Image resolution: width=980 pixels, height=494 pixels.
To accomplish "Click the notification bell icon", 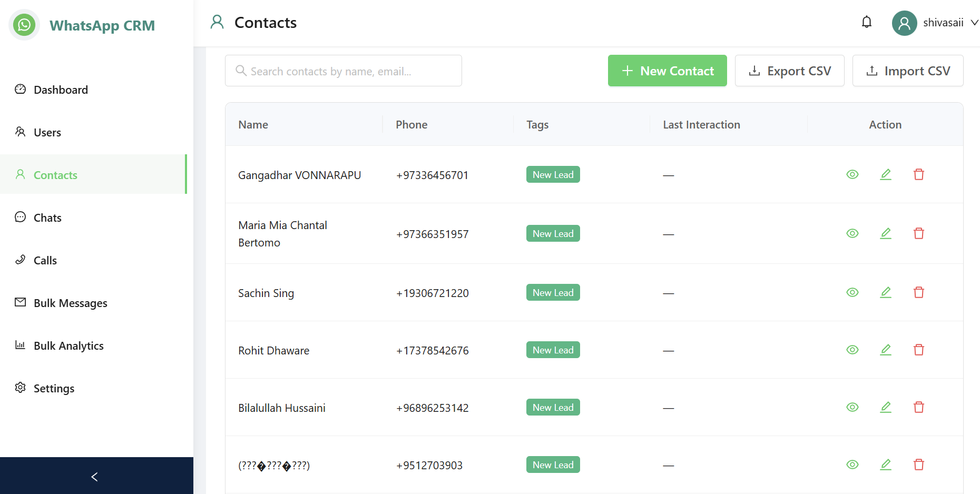I will 867,22.
